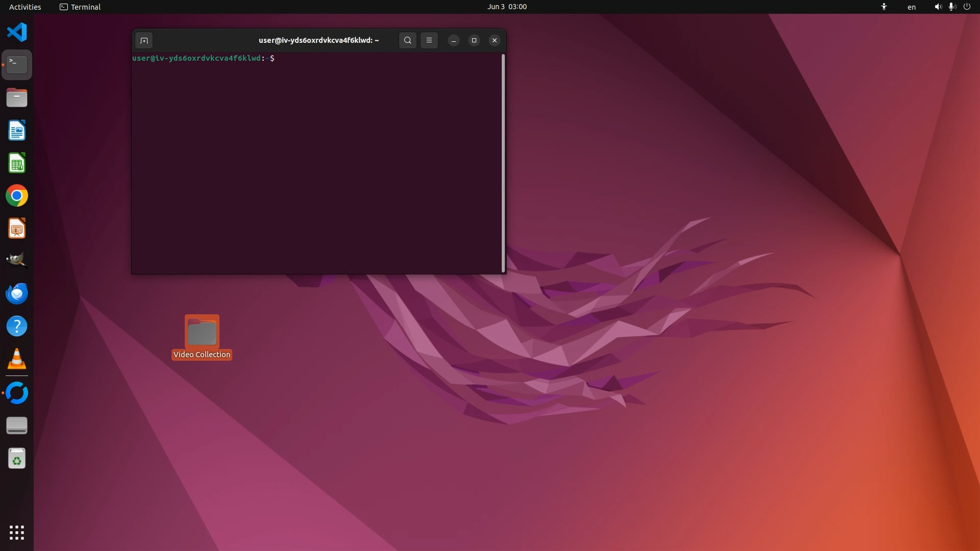Open the Terminal app menu in top bar
This screenshot has width=980, height=551.
[80, 7]
